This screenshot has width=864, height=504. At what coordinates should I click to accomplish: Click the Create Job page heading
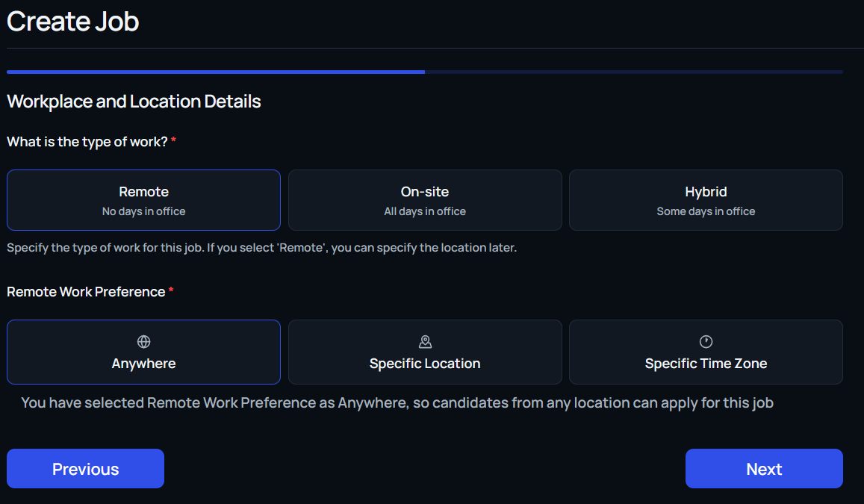tap(73, 22)
